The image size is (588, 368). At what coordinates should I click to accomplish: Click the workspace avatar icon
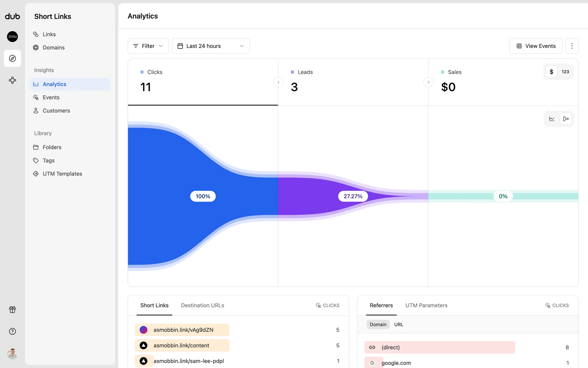coord(12,36)
